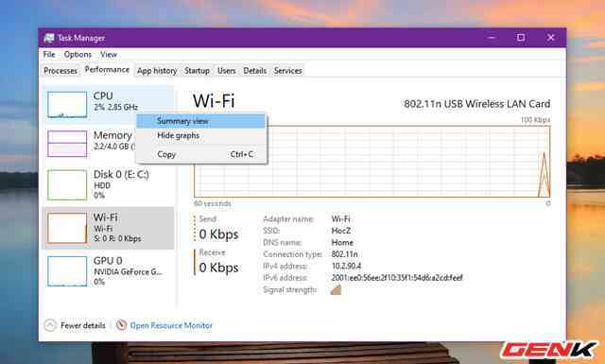Switch to the App history tab
The height and width of the screenshot is (364, 605).
tap(157, 71)
